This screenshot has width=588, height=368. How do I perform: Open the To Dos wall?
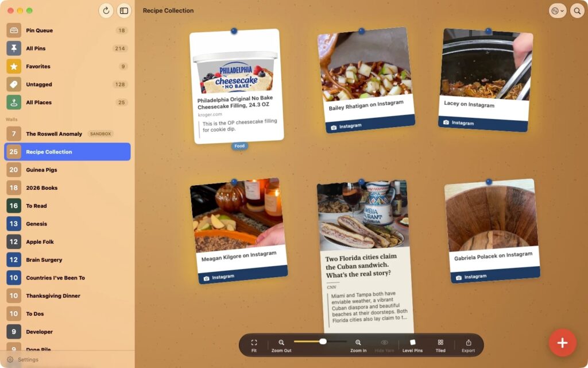click(x=68, y=314)
